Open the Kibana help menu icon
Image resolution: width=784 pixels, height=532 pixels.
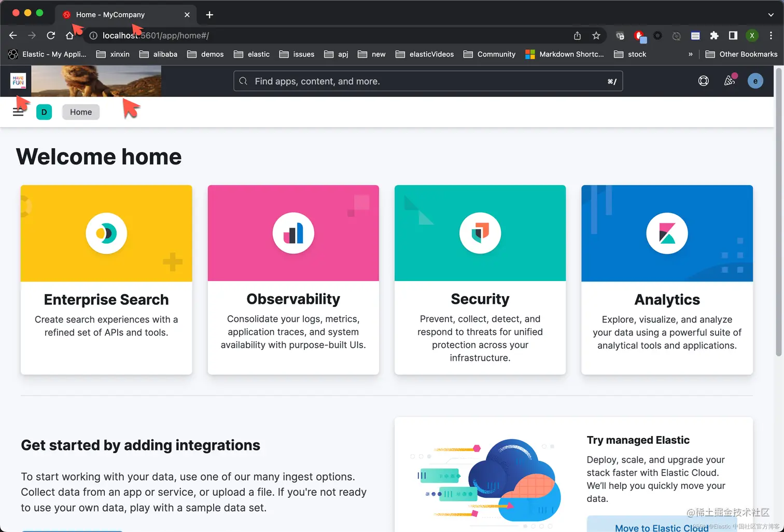pos(703,81)
